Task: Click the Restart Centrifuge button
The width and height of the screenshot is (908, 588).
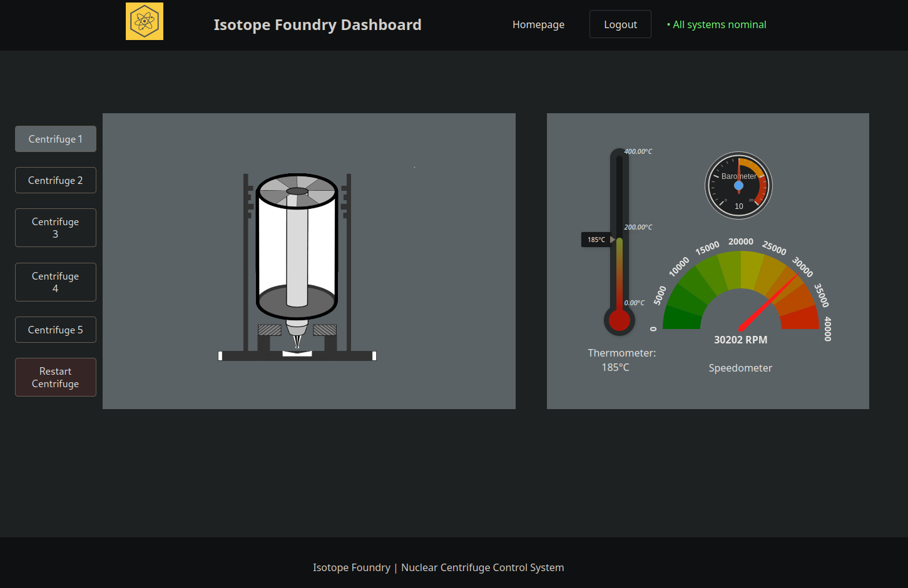Action: (56, 377)
